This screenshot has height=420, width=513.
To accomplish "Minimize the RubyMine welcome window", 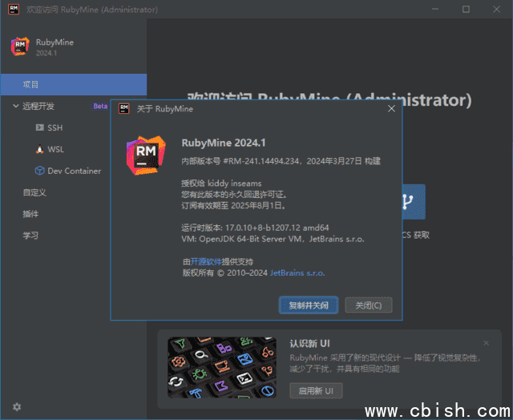I will click(435, 9).
